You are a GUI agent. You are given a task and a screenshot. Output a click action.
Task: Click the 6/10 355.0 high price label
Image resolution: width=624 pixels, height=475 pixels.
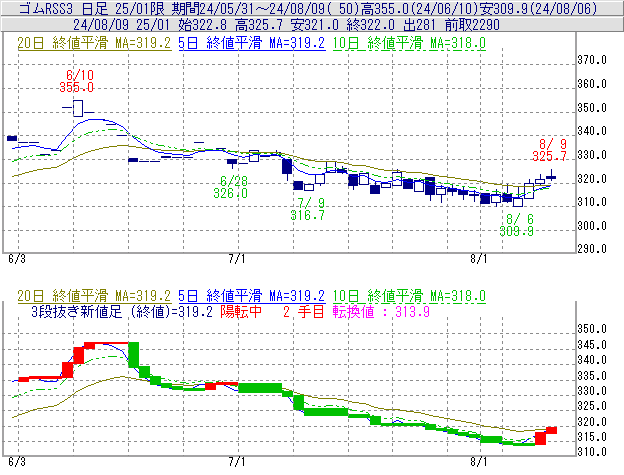click(77, 81)
